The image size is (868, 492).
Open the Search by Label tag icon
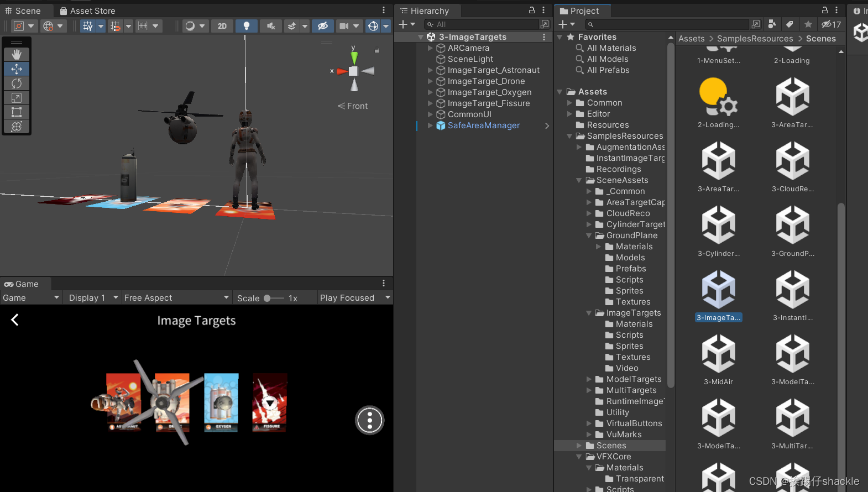tap(789, 24)
